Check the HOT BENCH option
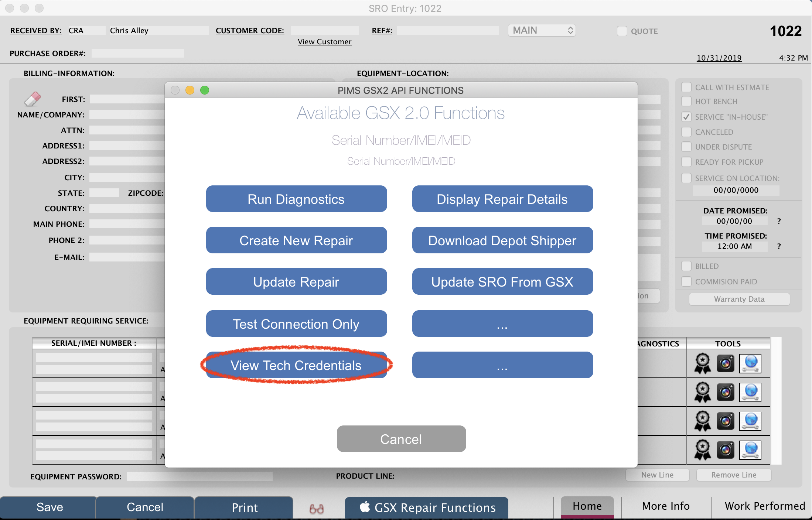The width and height of the screenshot is (812, 520). pyautogui.click(x=686, y=102)
